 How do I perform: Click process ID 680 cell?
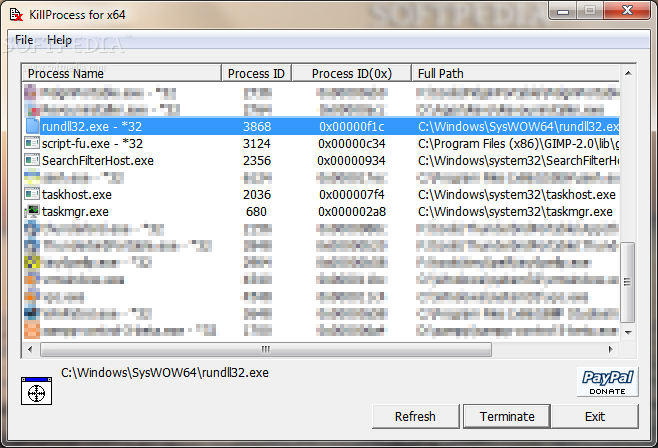click(256, 211)
